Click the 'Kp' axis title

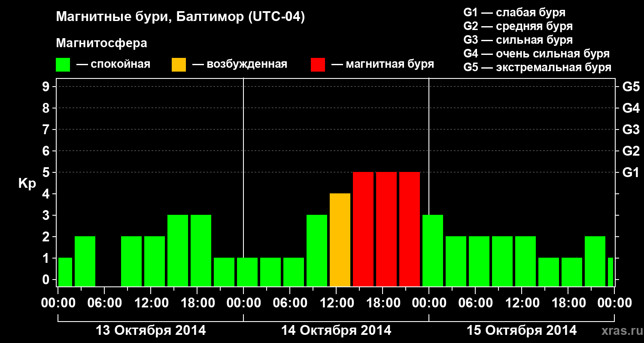(x=27, y=184)
